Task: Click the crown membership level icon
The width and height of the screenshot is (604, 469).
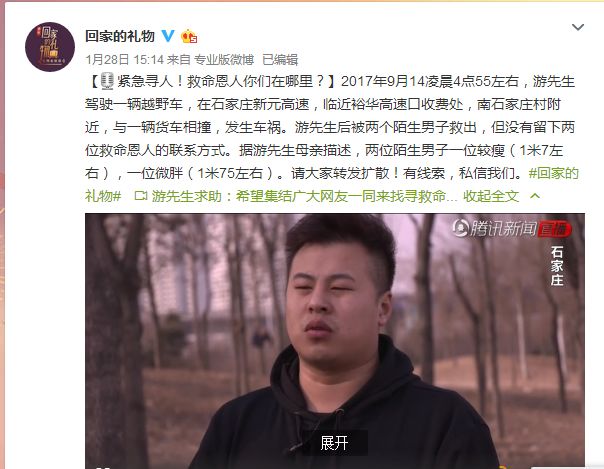Action: tap(189, 36)
